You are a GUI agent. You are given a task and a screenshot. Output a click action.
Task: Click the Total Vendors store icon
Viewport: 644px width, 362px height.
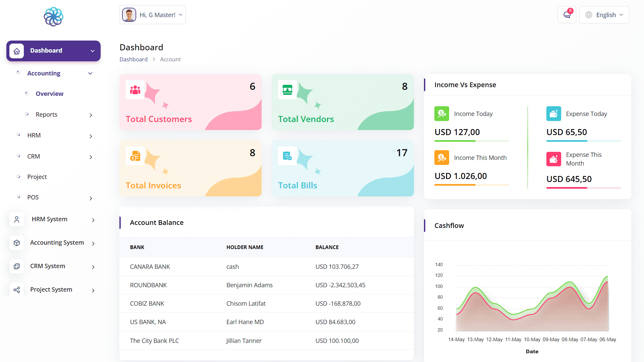tap(287, 90)
